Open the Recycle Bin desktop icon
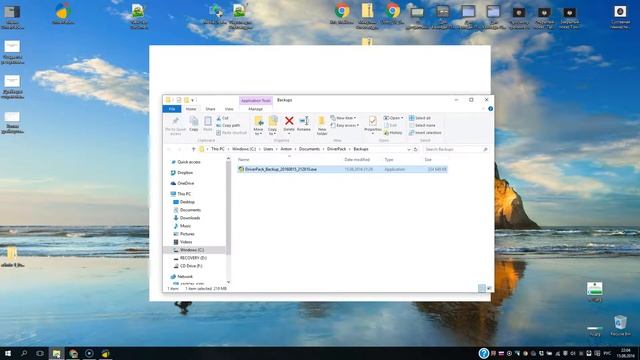This screenshot has height=360, width=640. [620, 325]
